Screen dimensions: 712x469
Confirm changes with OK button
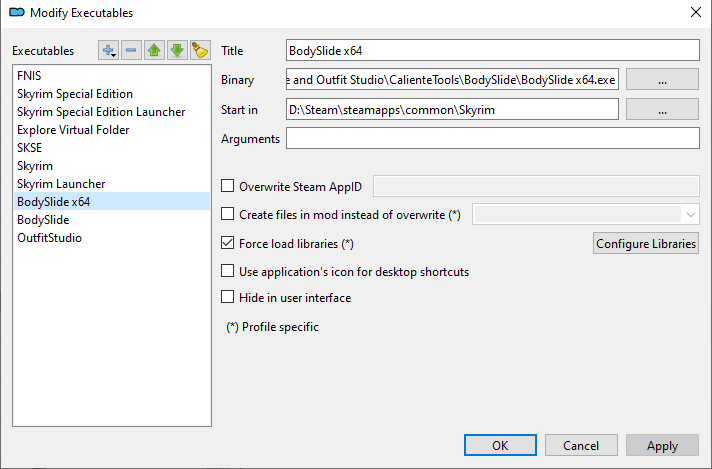coord(500,445)
